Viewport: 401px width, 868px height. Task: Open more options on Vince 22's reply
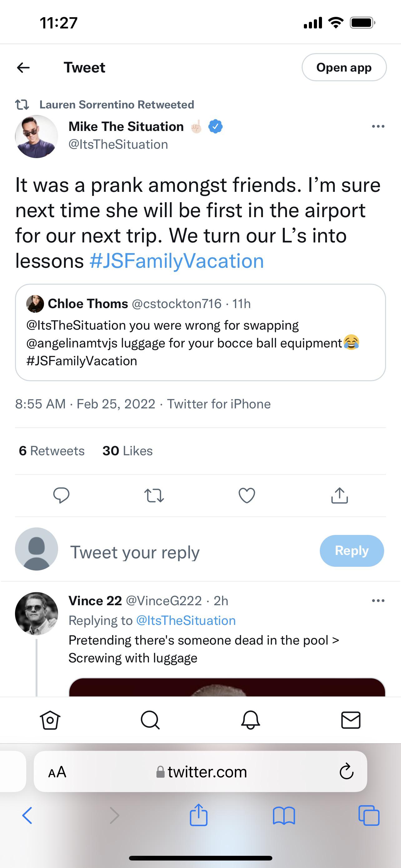(x=378, y=601)
